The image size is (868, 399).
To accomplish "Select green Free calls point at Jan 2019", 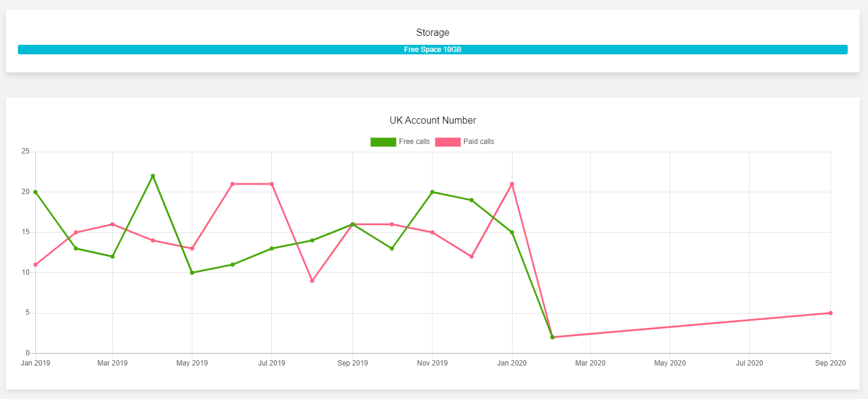I will pyautogui.click(x=35, y=192).
